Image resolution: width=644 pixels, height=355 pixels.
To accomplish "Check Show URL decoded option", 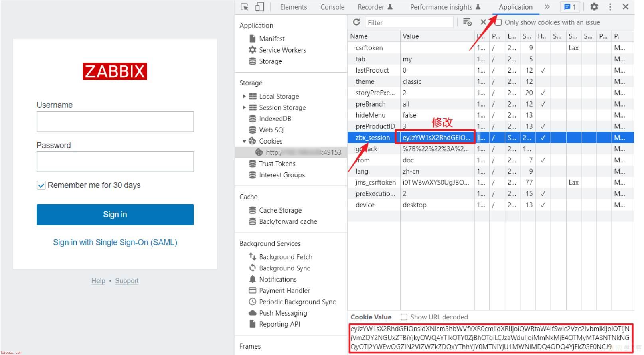I will point(404,317).
